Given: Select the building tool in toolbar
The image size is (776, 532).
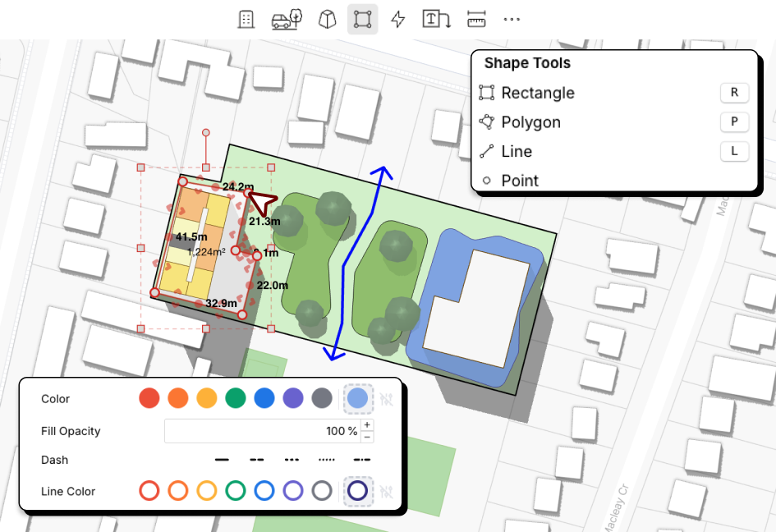Looking at the screenshot, I should point(246,20).
